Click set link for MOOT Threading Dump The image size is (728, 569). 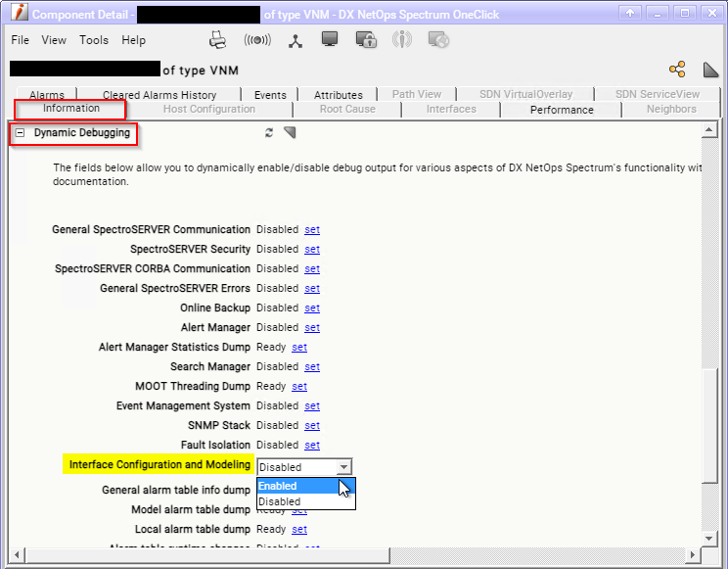[x=299, y=386]
